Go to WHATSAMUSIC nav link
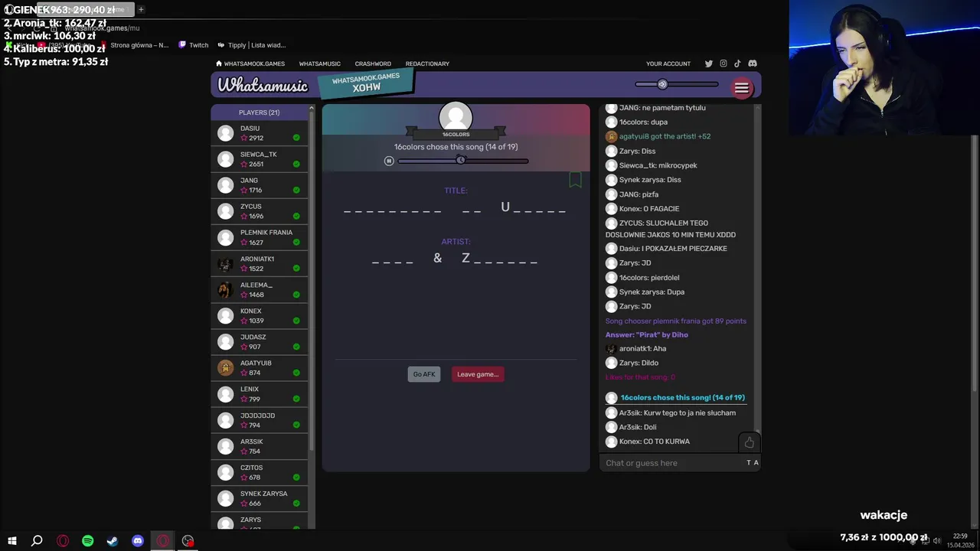 coord(319,64)
